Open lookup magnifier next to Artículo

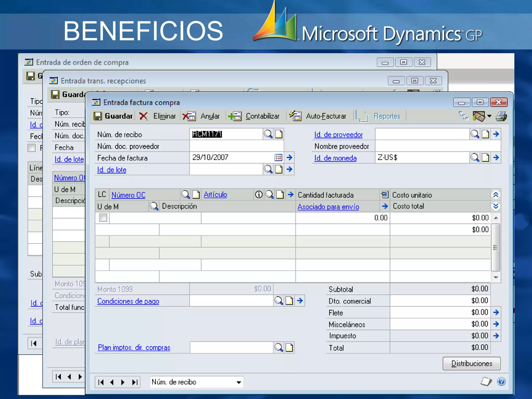pos(269,194)
